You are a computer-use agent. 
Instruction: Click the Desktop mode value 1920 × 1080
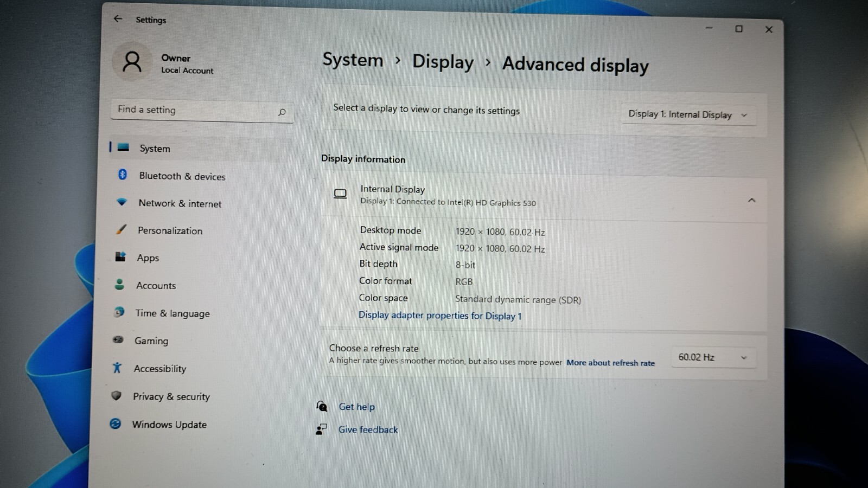500,232
